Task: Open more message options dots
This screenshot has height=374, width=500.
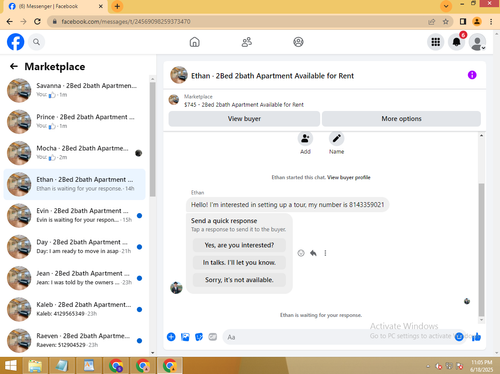Action: (325, 253)
